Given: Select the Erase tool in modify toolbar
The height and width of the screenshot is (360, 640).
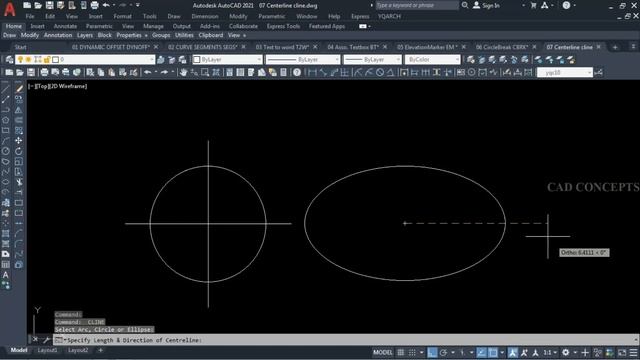Looking at the screenshot, I should 18,89.
